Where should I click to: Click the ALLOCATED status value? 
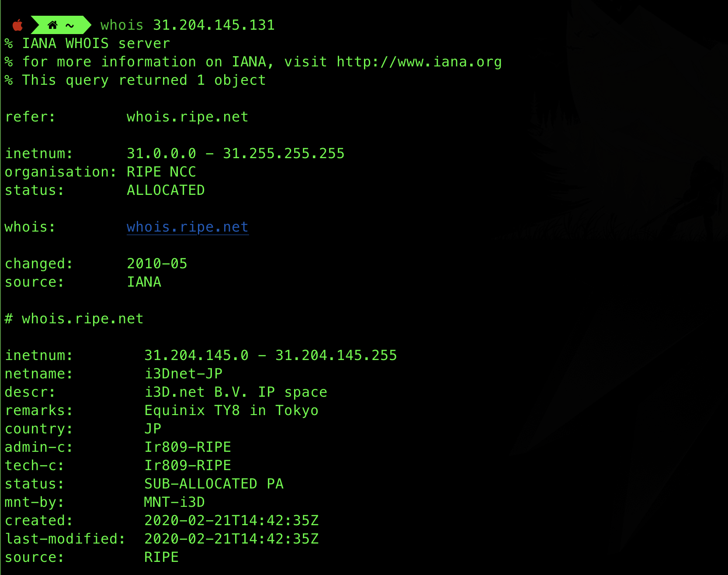(166, 191)
